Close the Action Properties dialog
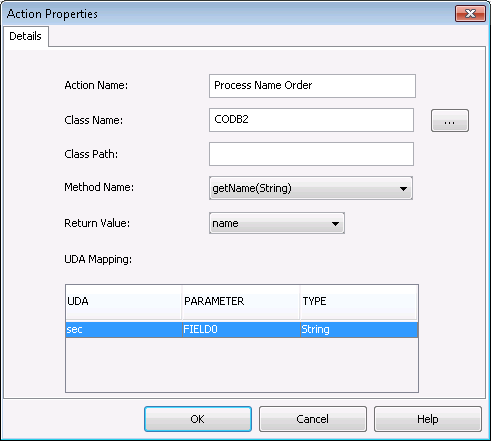This screenshot has height=441, width=491. pyautogui.click(x=470, y=14)
